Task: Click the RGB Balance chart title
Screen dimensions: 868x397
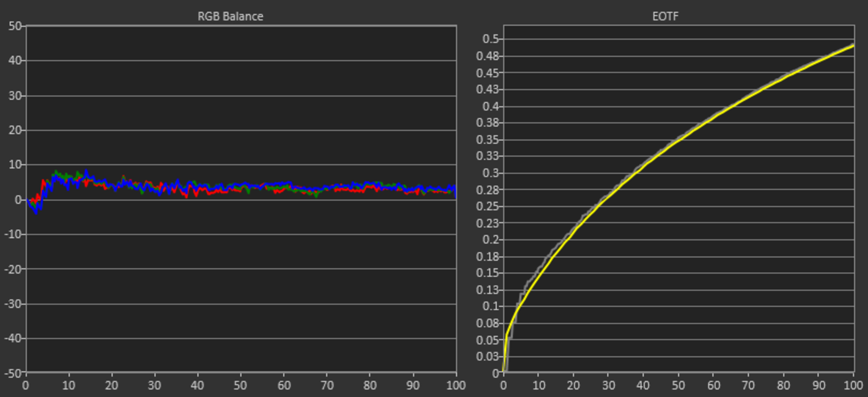Action: 230,16
